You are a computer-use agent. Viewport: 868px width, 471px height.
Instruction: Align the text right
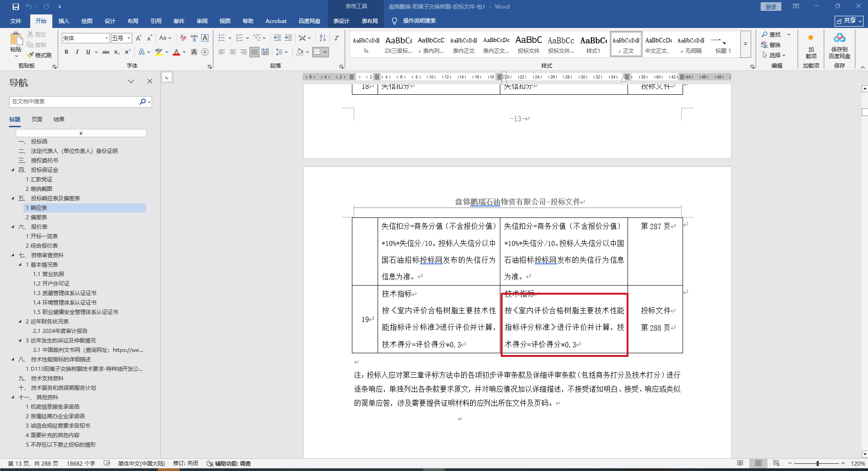coord(244,52)
